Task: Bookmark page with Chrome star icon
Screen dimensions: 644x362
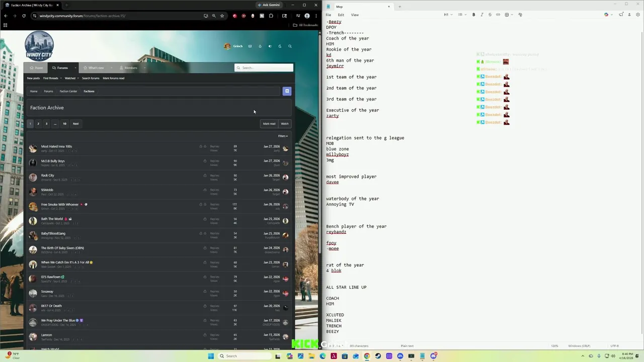Action: [x=222, y=16]
